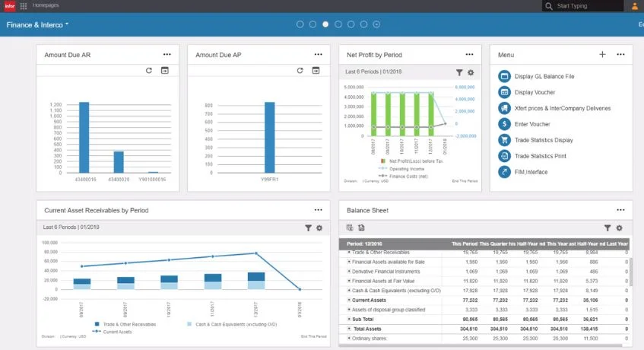This screenshot has width=644, height=350.
Task: Expand Financial Assets available for Sale row
Action: [x=349, y=262]
